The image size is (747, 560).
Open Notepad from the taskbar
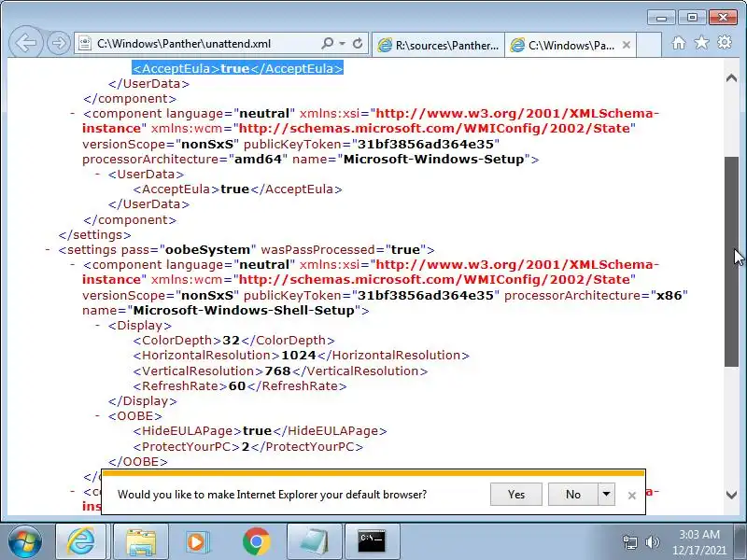(314, 541)
